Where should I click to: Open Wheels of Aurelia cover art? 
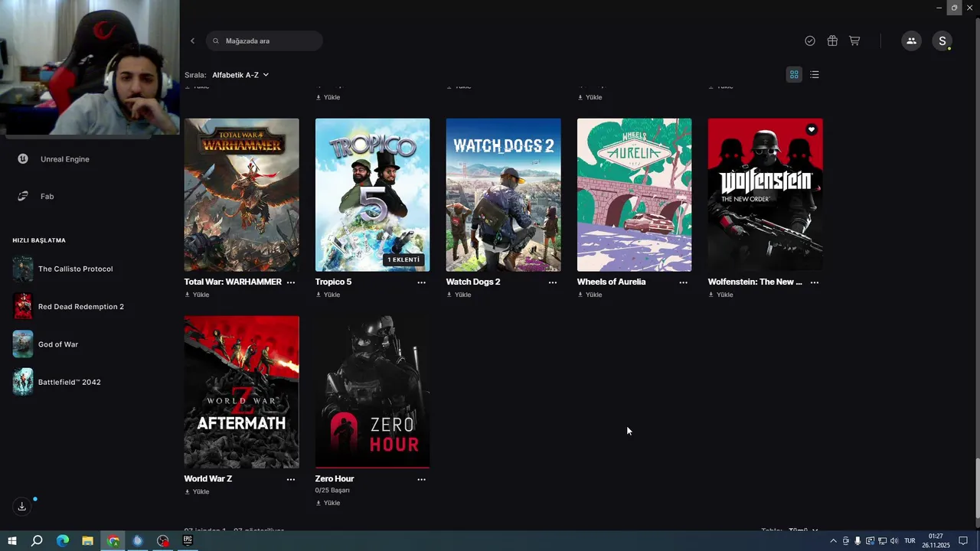(634, 194)
